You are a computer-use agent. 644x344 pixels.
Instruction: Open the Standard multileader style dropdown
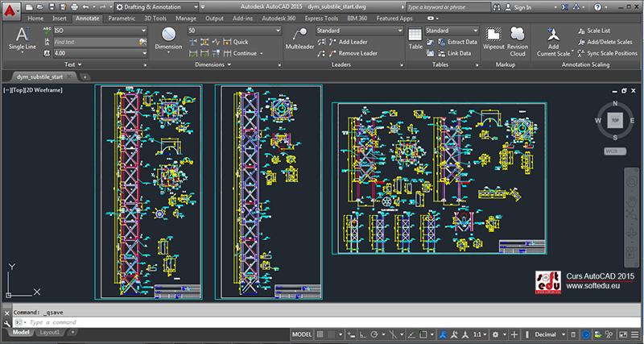360,31
